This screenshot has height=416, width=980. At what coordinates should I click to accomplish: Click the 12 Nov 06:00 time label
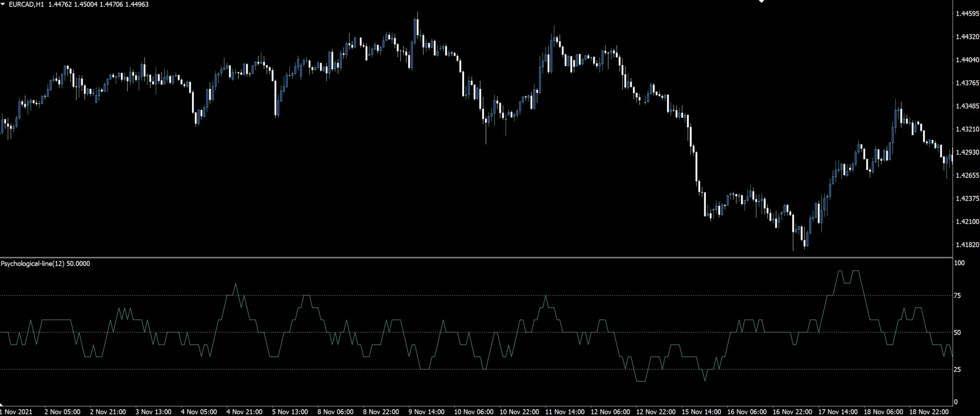coord(610,412)
